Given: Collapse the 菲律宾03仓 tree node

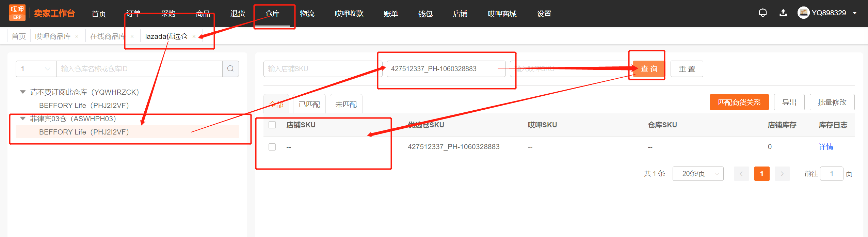Looking at the screenshot, I should tap(23, 119).
